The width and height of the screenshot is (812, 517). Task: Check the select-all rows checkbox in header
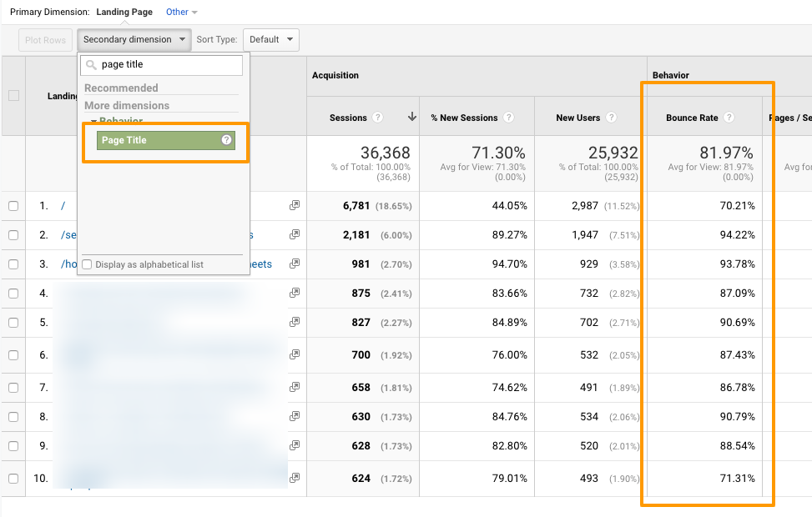pos(13,96)
